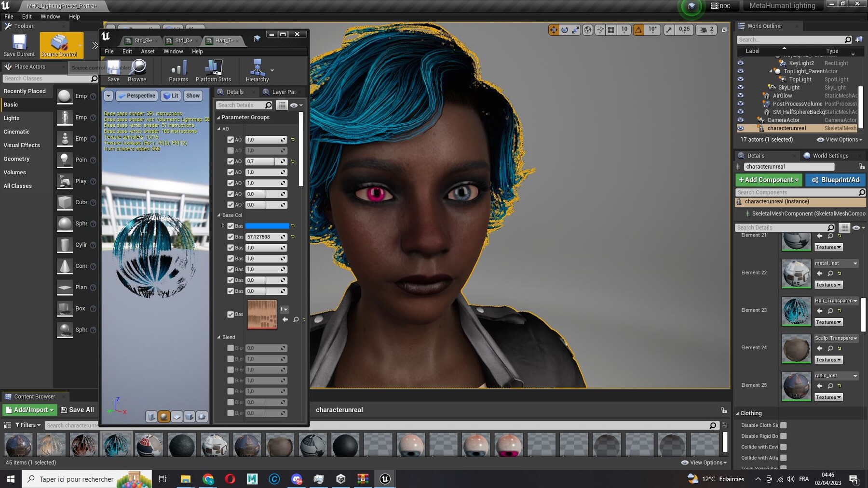Click Blueprint/Add Script button

click(836, 180)
